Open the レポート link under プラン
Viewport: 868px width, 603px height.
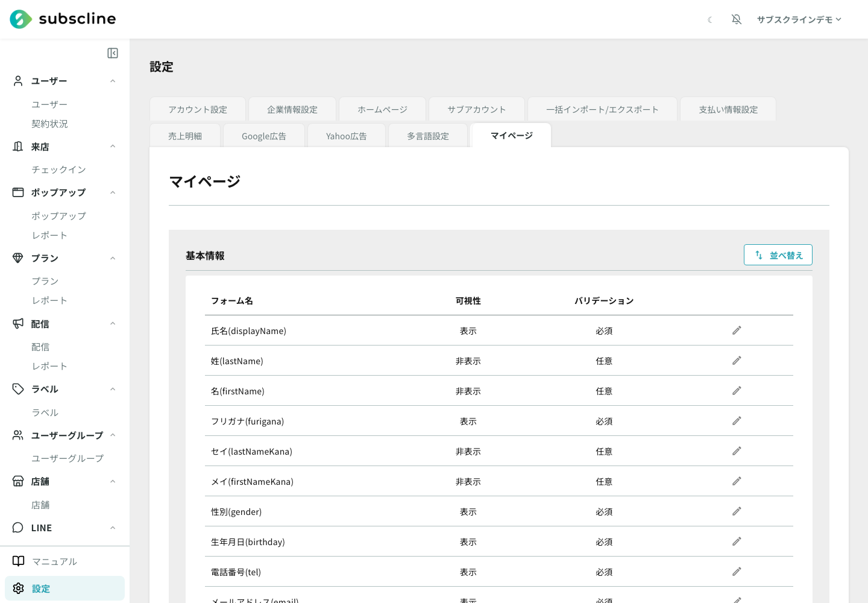tap(49, 300)
